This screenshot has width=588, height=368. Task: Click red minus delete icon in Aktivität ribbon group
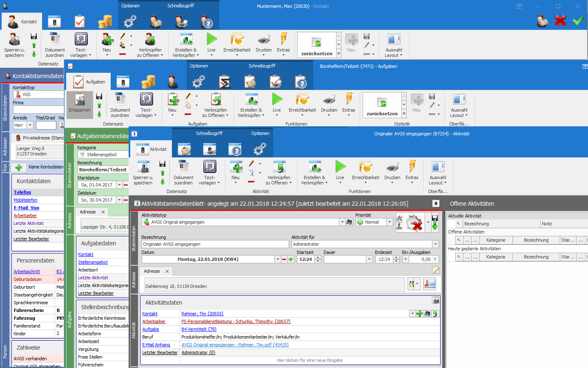[251, 182]
